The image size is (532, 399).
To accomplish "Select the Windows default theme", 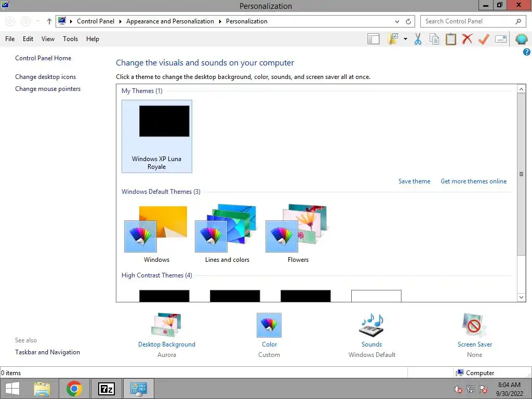I will [x=156, y=234].
